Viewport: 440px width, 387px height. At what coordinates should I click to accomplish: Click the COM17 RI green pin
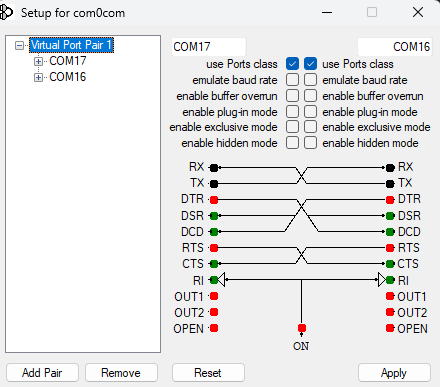pyautogui.click(x=214, y=280)
